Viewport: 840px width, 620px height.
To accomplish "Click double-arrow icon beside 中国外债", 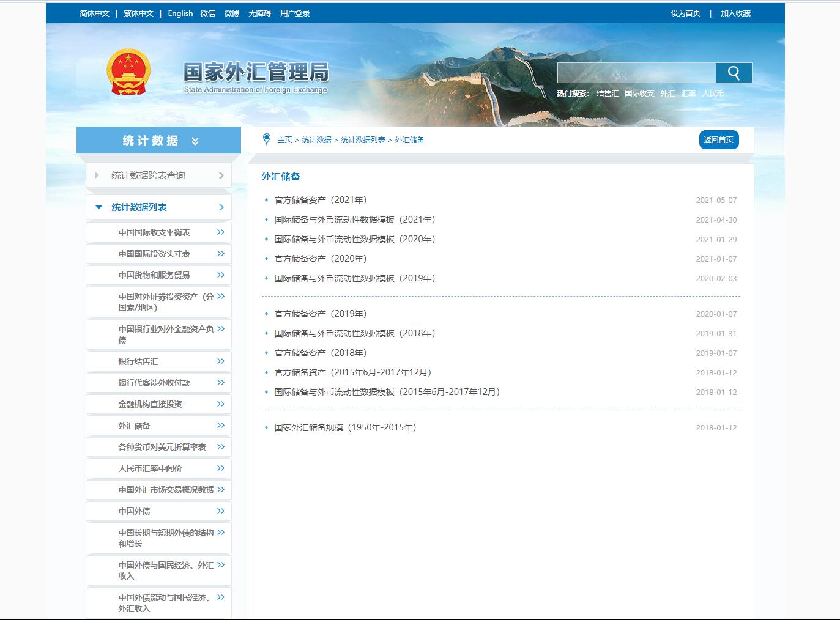I will pyautogui.click(x=221, y=511).
